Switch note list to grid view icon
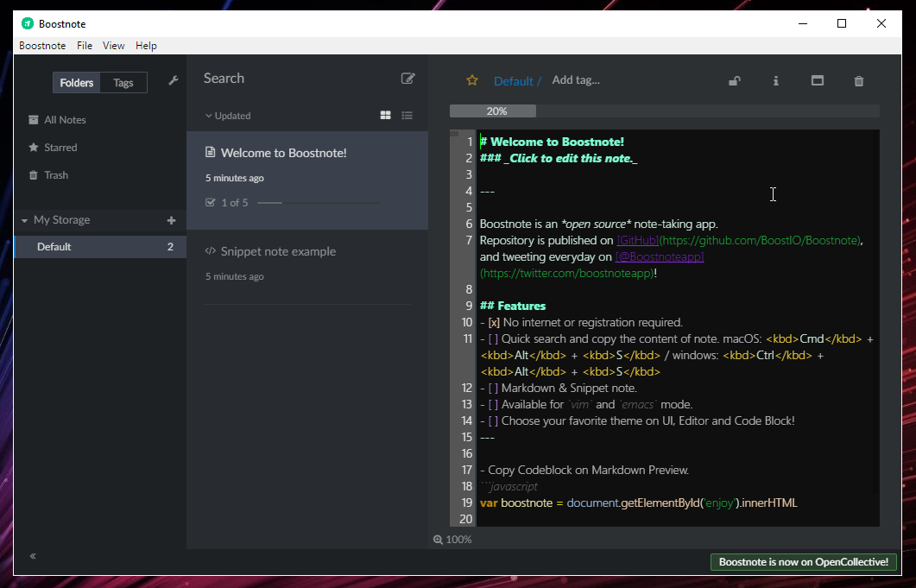The width and height of the screenshot is (916, 588). pos(386,116)
